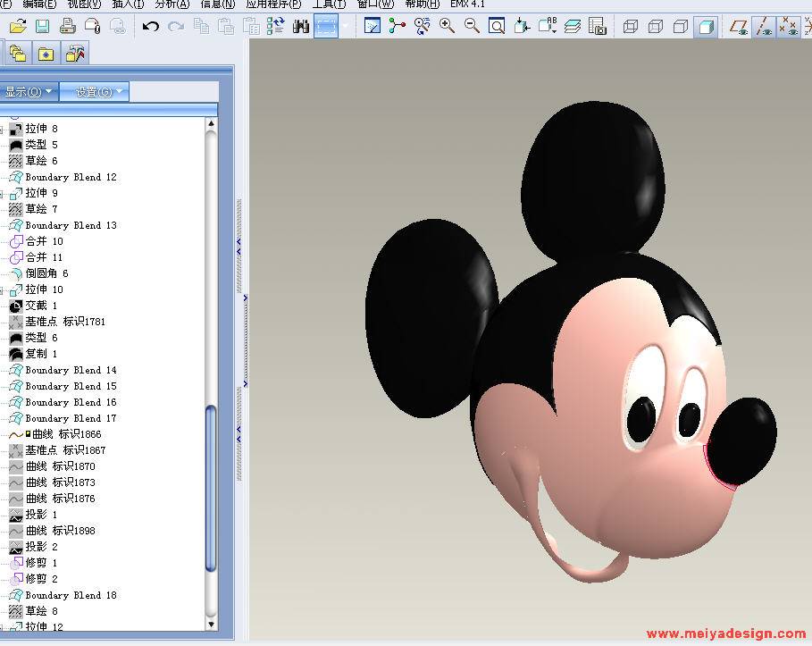Open the 分析(A) menu
Image resolution: width=812 pixels, height=646 pixels.
click(x=172, y=4)
